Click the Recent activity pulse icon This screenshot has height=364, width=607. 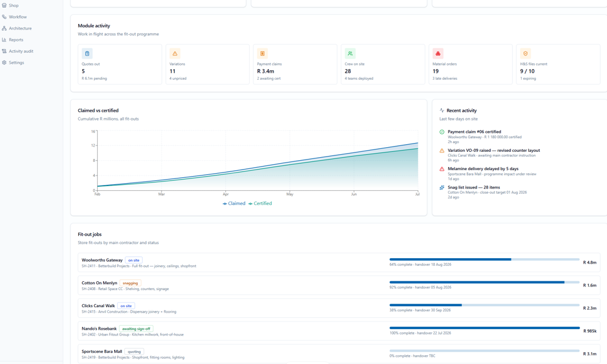(x=442, y=110)
